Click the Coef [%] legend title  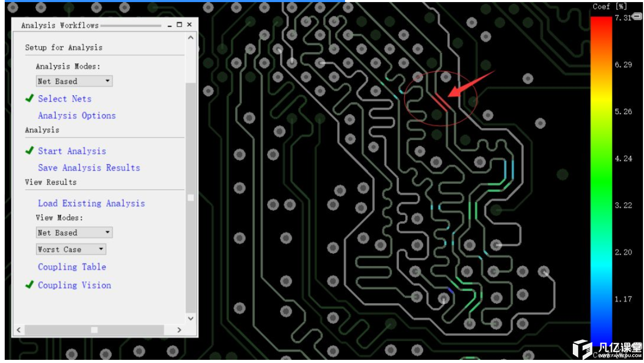coord(610,6)
